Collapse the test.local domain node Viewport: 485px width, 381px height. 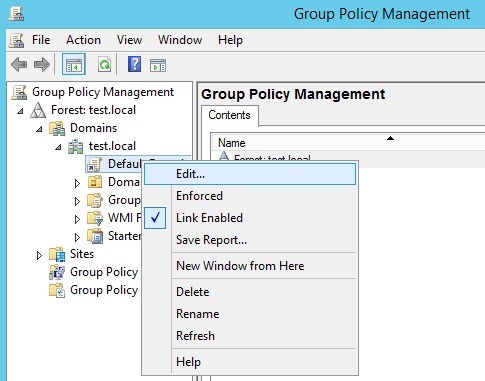click(x=58, y=147)
